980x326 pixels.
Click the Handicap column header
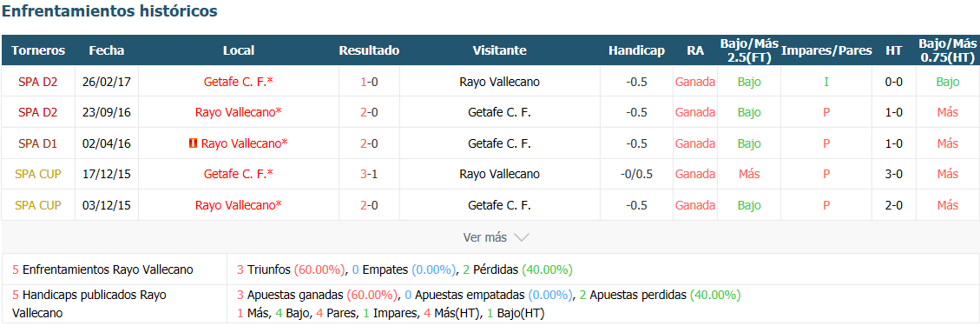point(636,50)
